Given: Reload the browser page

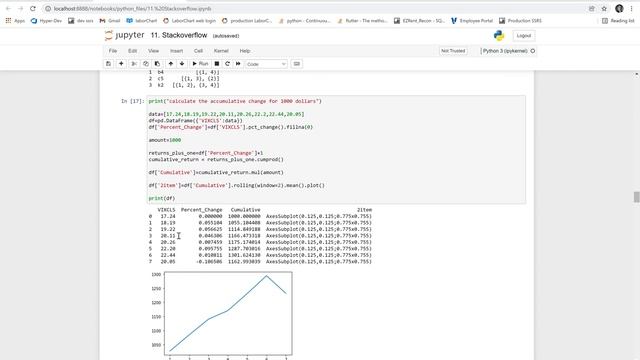Looking at the screenshot, I should point(33,9).
